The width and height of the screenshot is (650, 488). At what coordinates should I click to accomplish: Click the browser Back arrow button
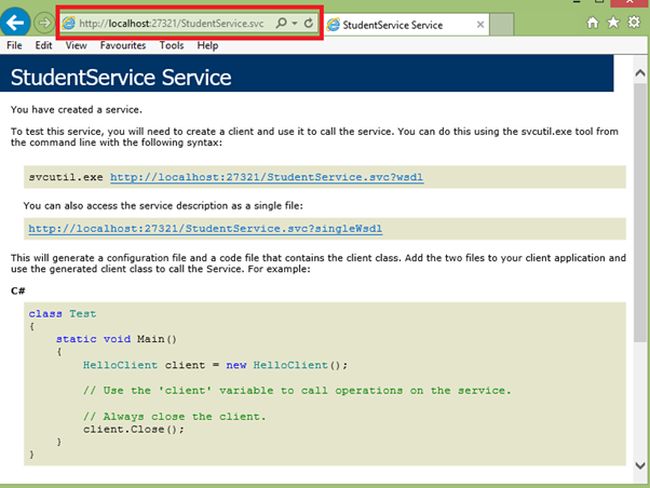[x=15, y=22]
